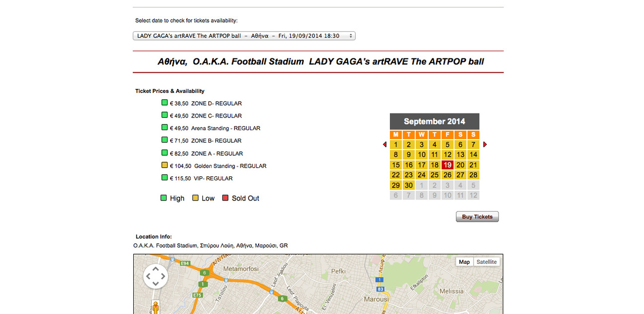Click green availability square for ZONE D
The width and height of the screenshot is (644, 314).
pyautogui.click(x=165, y=102)
